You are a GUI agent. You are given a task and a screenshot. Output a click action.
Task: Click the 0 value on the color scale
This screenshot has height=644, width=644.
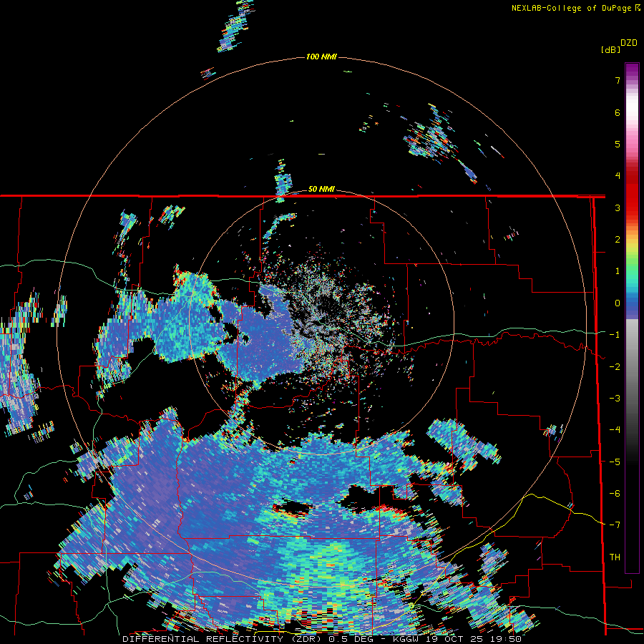[618, 303]
